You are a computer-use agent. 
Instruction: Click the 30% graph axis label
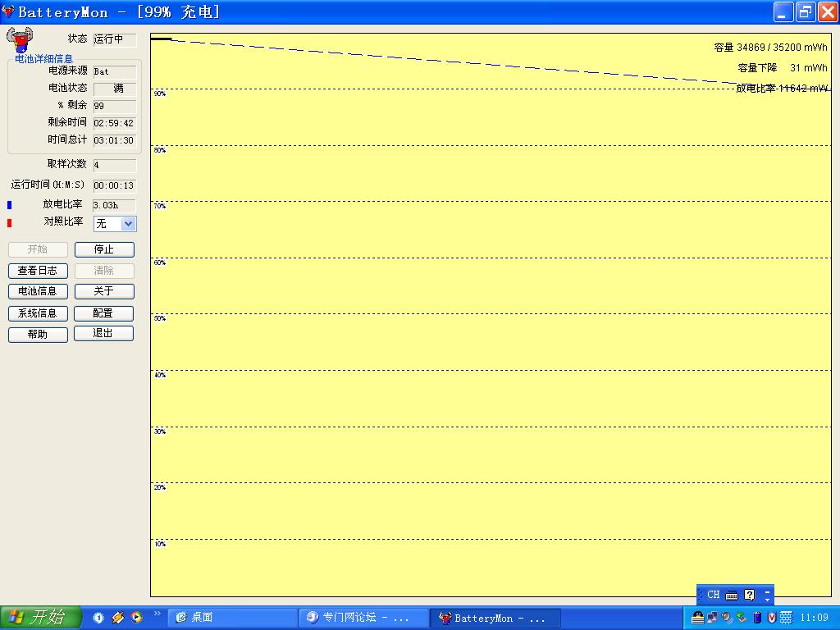[160, 431]
